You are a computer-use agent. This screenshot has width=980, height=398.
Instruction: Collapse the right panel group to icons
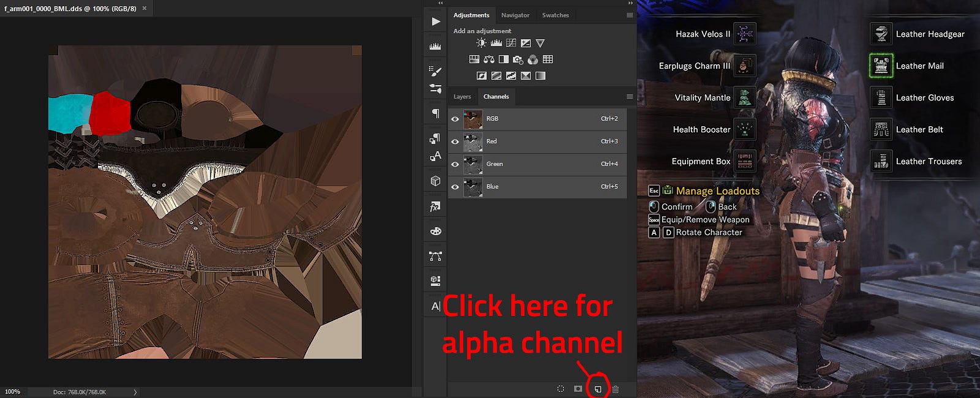(x=630, y=3)
